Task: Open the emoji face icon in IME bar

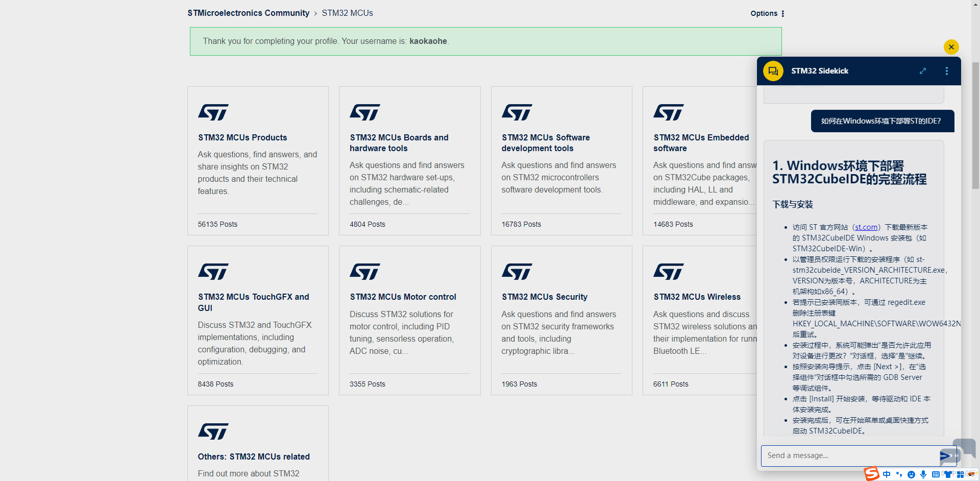Action: 911,474
